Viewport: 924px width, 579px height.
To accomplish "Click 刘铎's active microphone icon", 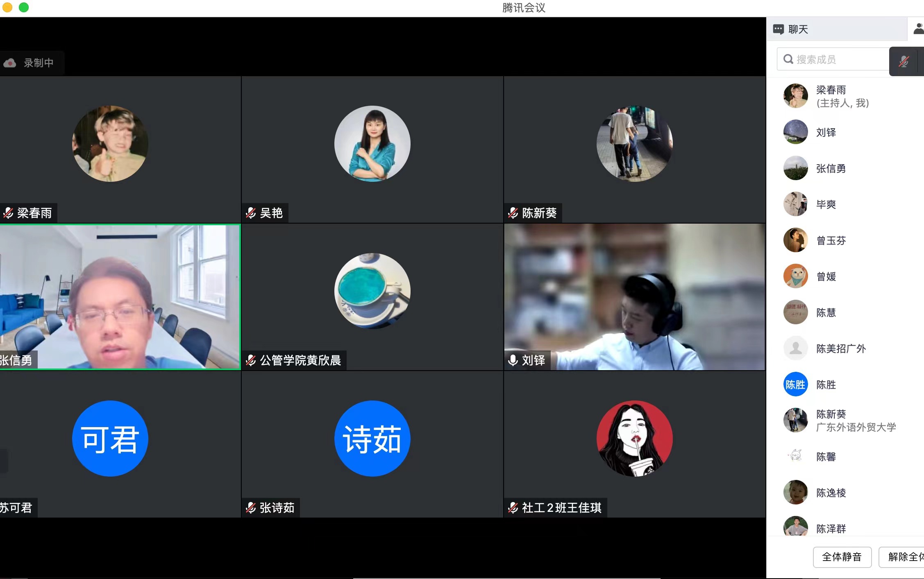I will click(x=513, y=360).
